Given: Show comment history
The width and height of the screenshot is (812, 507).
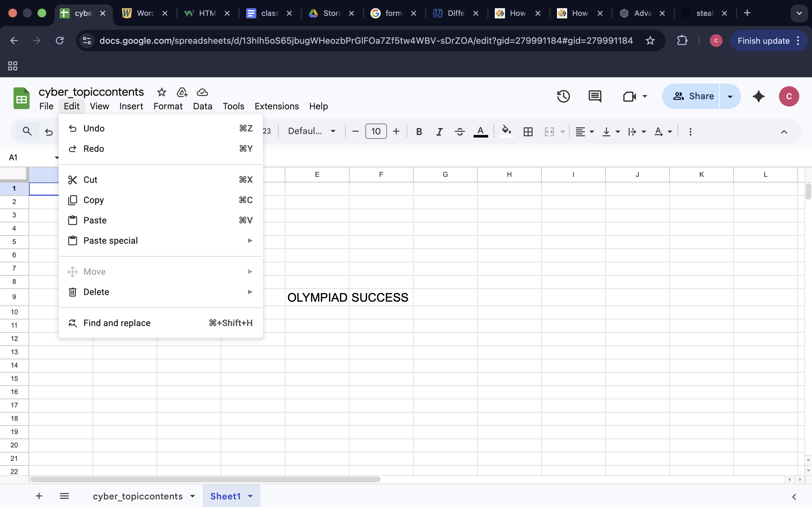Looking at the screenshot, I should coord(594,96).
